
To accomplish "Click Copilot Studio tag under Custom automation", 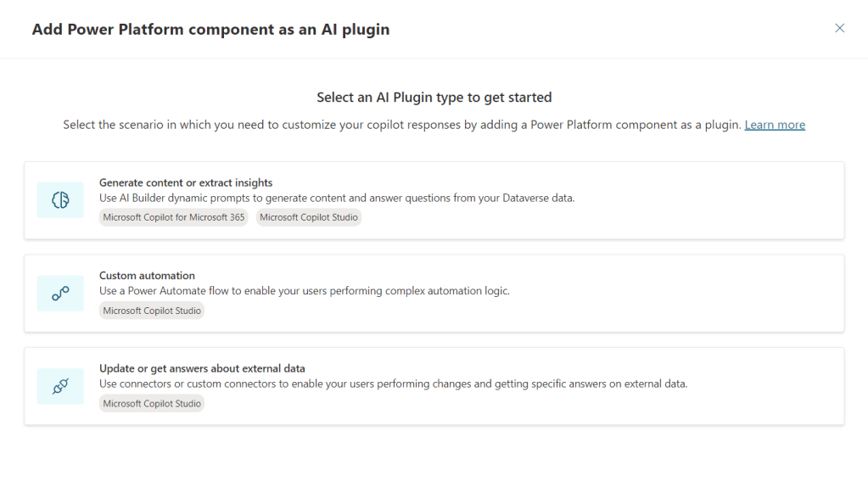I will tap(152, 311).
